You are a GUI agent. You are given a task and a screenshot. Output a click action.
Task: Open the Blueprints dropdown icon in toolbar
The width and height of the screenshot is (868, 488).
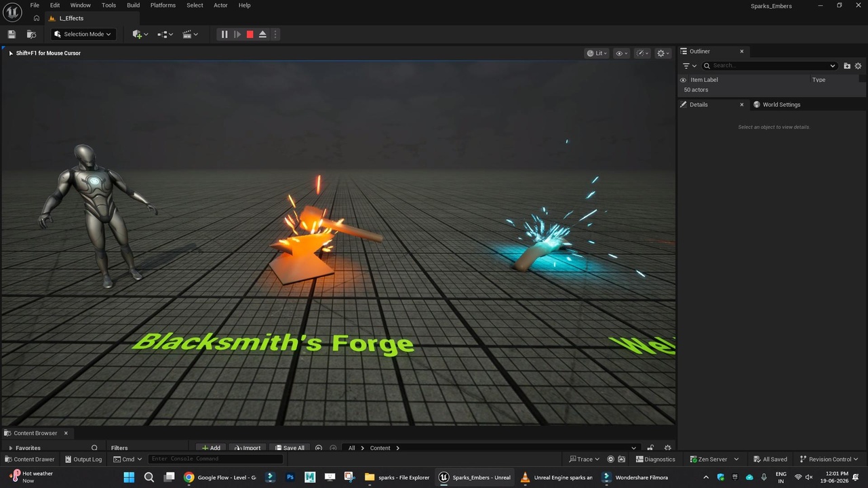coord(165,34)
